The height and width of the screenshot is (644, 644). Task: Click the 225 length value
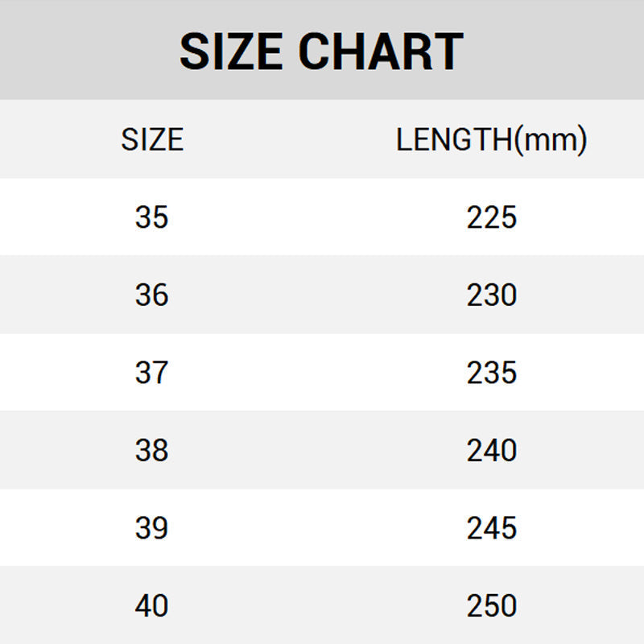(x=491, y=217)
